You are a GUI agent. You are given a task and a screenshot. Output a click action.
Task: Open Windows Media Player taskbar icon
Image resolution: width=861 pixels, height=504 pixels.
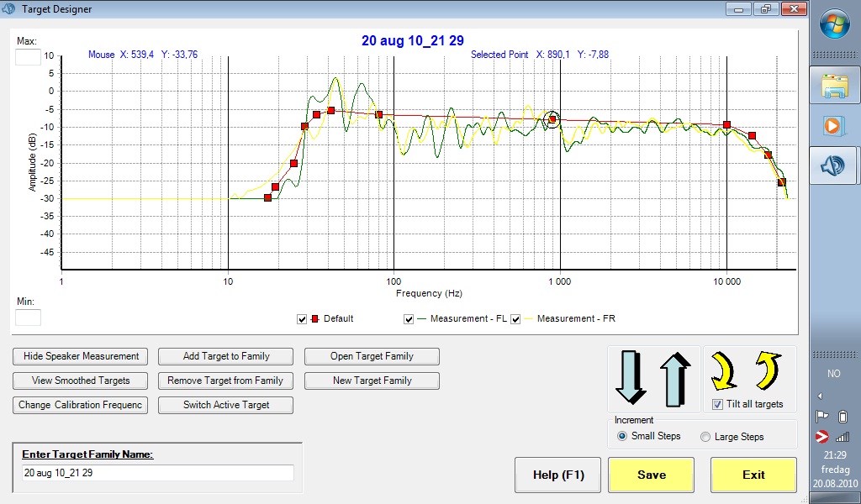click(834, 125)
